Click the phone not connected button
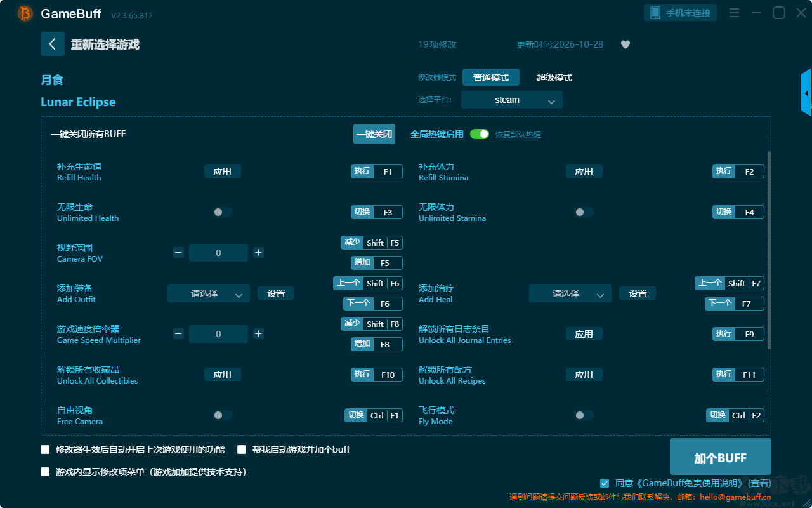This screenshot has height=508, width=812. pyautogui.click(x=681, y=13)
